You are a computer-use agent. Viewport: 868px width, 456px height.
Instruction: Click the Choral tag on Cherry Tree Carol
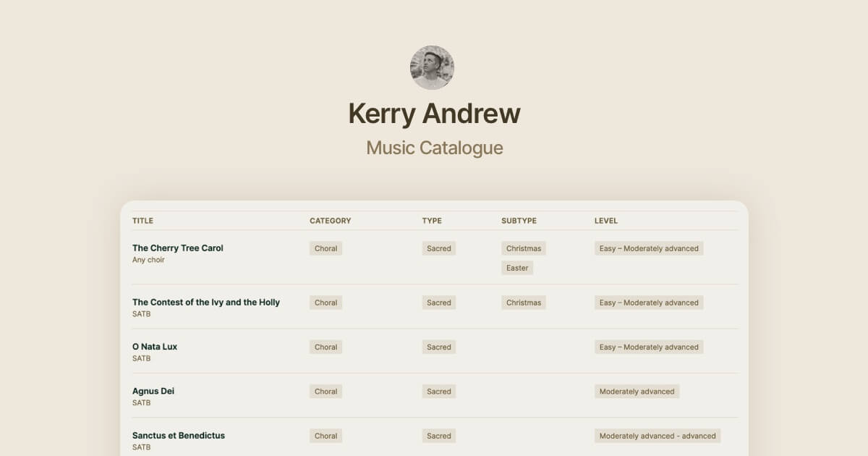pyautogui.click(x=325, y=248)
